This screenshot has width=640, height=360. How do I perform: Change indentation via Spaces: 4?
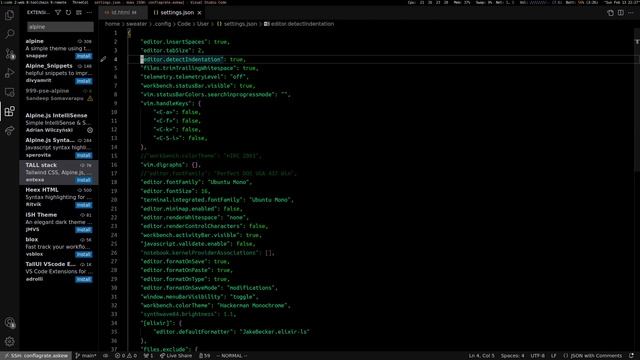512,356
